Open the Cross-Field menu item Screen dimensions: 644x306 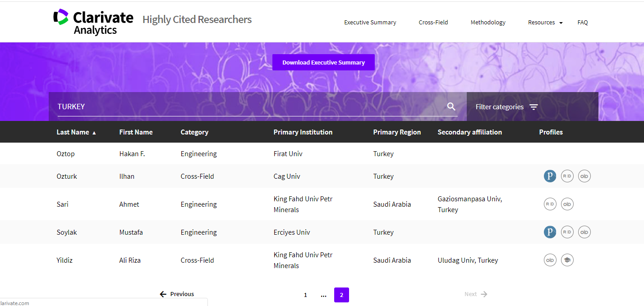[433, 22]
